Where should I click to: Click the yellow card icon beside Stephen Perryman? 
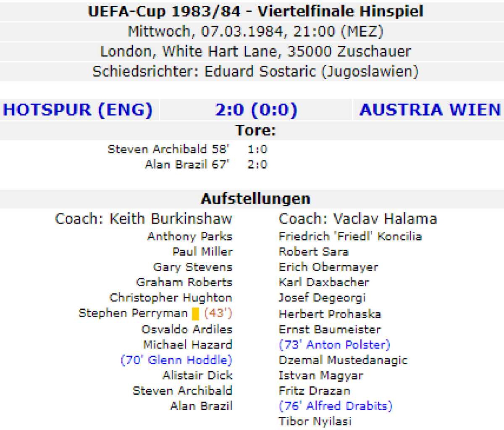coord(195,314)
